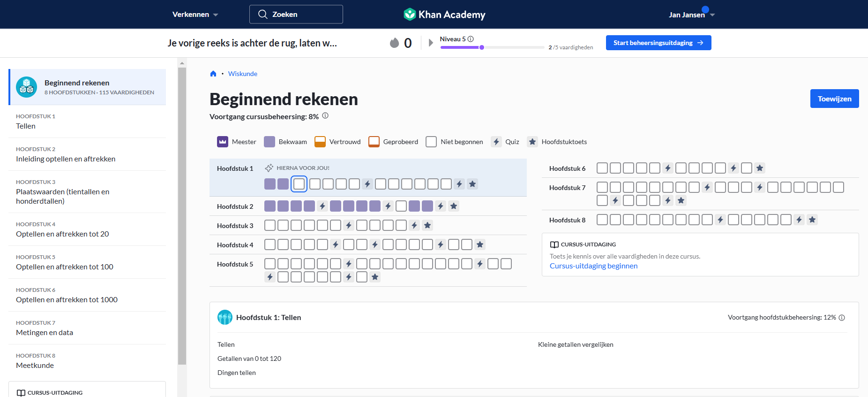The height and width of the screenshot is (397, 868).
Task: Open the highlighted next skill in Hoofdstuk 1
Action: pos(299,184)
